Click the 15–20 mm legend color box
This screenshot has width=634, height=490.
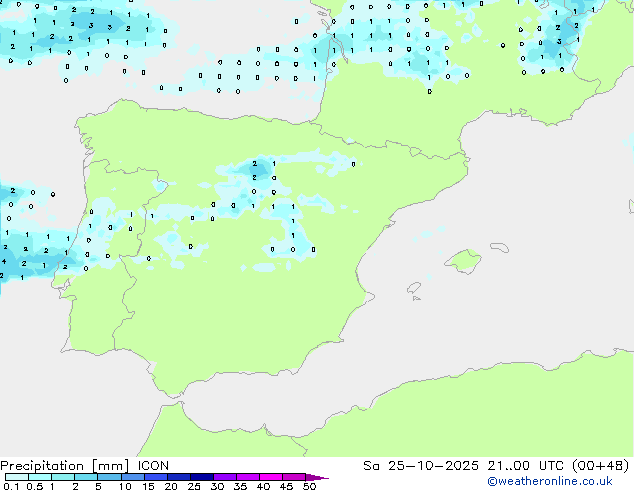tap(155, 477)
